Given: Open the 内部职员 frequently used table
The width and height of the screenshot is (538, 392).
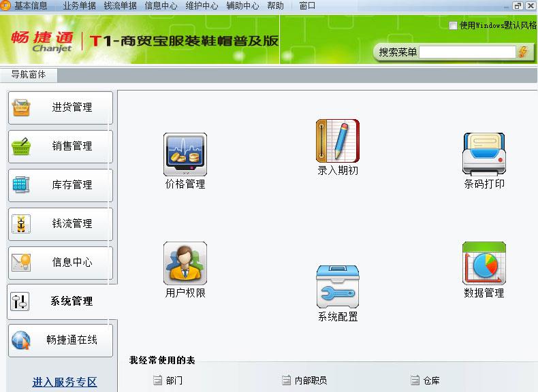Looking at the screenshot, I should point(311,380).
